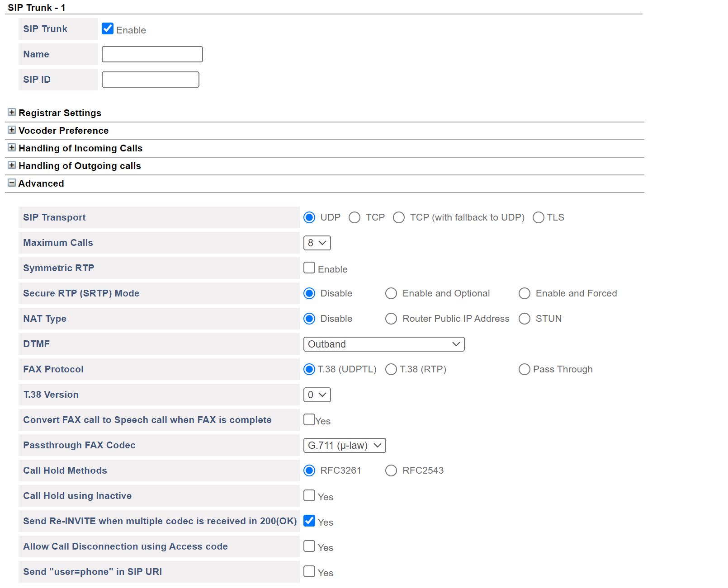Expand the Registrar Settings section
This screenshot has width=728, height=588.
coord(12,113)
